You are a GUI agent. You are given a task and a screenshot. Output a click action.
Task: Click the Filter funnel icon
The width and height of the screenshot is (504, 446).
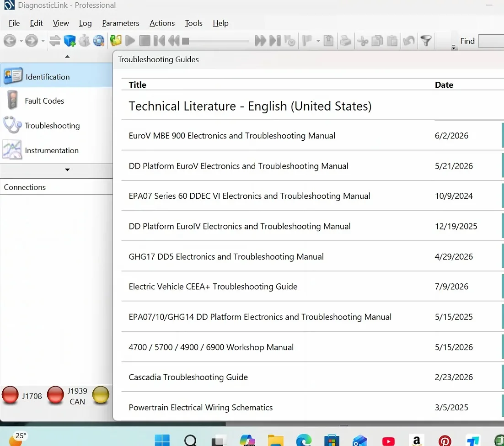click(426, 41)
